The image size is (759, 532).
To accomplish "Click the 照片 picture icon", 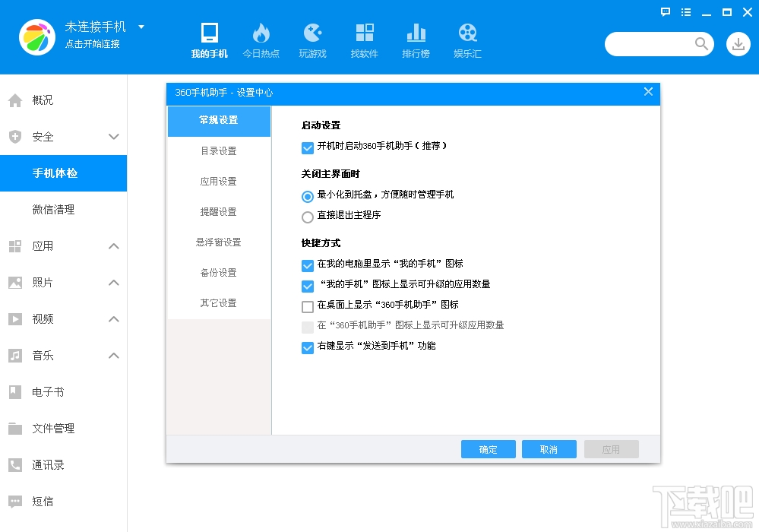I will tap(15, 283).
